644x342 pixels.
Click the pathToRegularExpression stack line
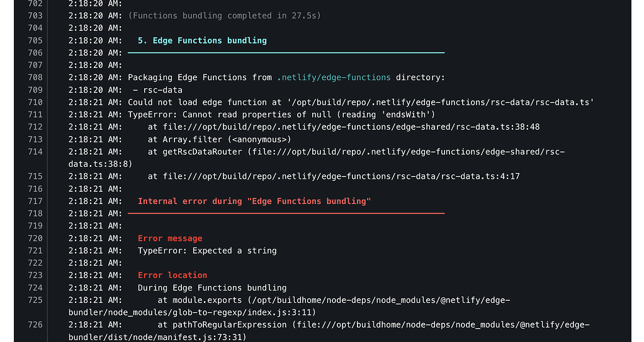point(329,331)
